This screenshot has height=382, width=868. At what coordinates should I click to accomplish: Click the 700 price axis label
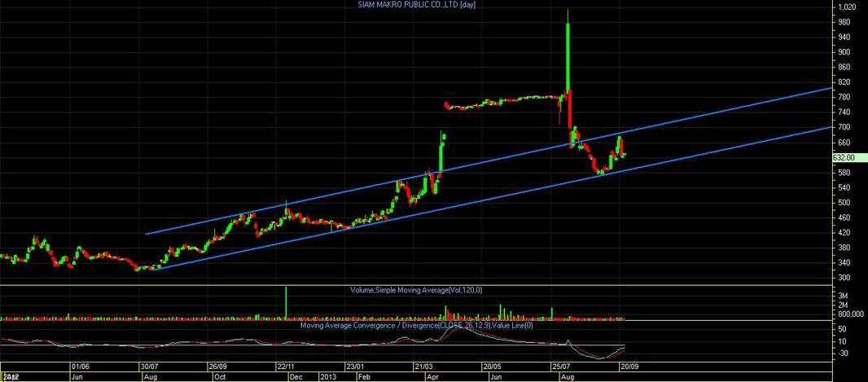[x=844, y=127]
